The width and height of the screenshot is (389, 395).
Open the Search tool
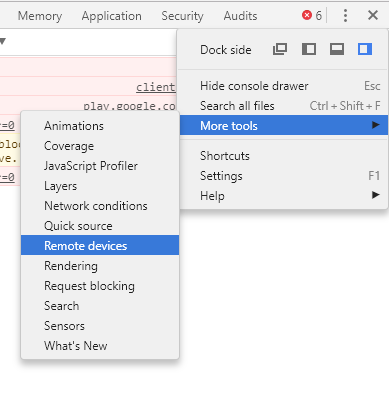coord(100,306)
